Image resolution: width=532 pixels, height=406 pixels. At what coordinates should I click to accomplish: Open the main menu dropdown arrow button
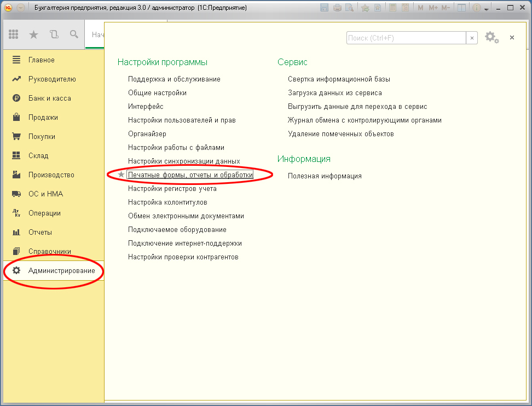pyautogui.click(x=21, y=8)
